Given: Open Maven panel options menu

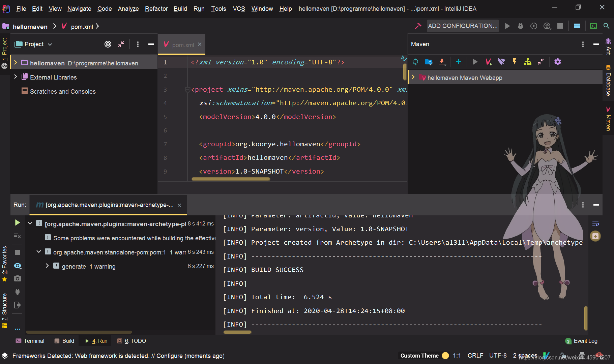Looking at the screenshot, I should coord(583,44).
